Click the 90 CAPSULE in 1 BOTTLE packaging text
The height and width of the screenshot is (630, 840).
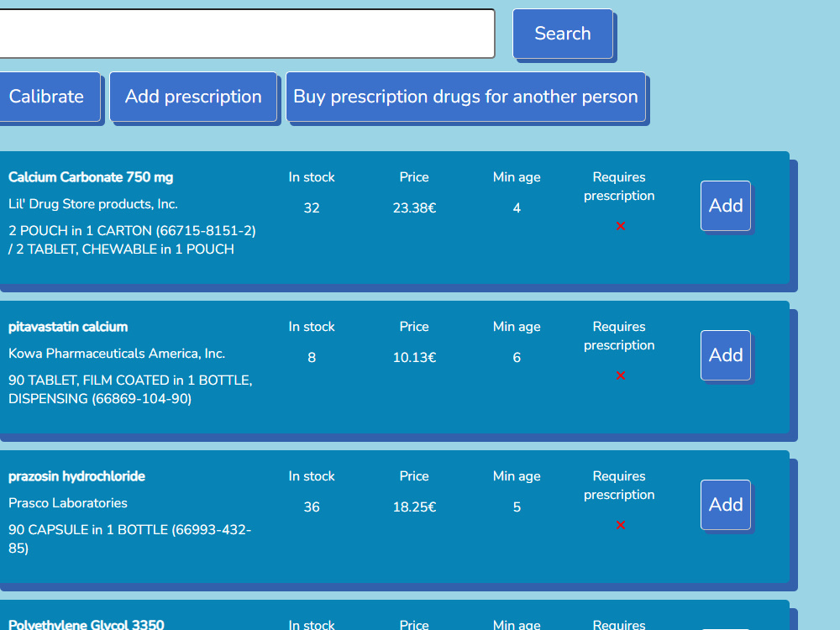pyautogui.click(x=129, y=539)
